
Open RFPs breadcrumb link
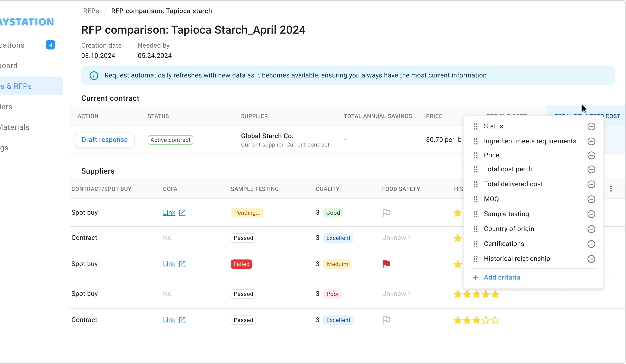pos(91,11)
